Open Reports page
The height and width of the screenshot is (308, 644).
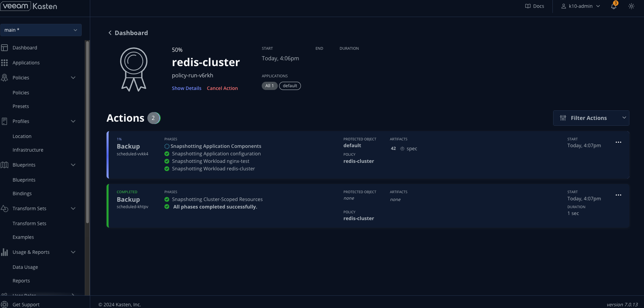point(21,281)
